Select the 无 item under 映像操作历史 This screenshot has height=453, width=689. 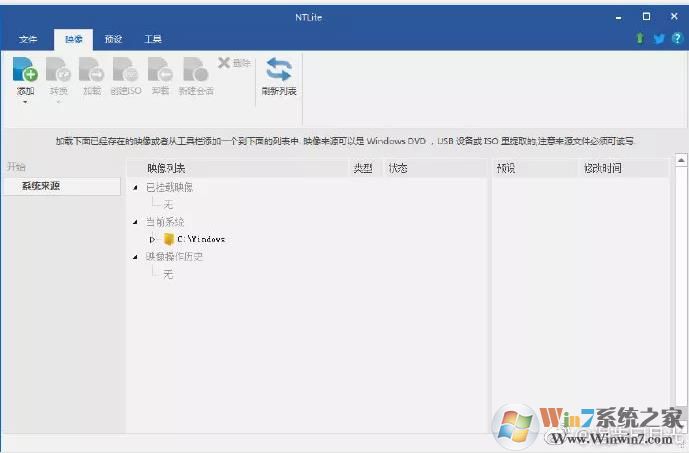(x=168, y=275)
